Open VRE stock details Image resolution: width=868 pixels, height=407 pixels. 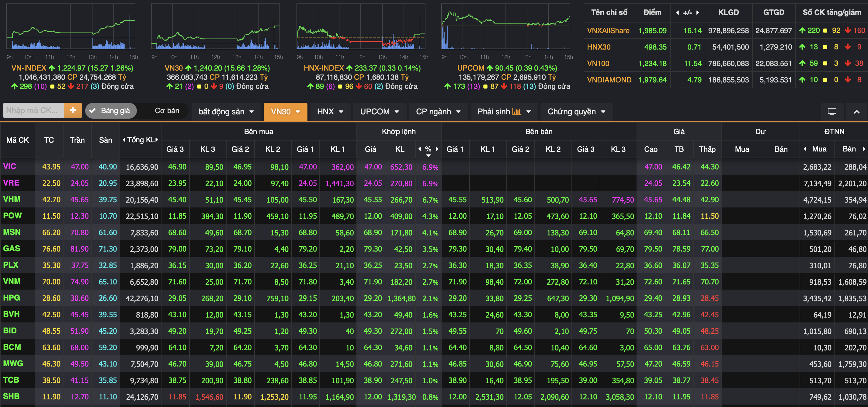(11, 183)
